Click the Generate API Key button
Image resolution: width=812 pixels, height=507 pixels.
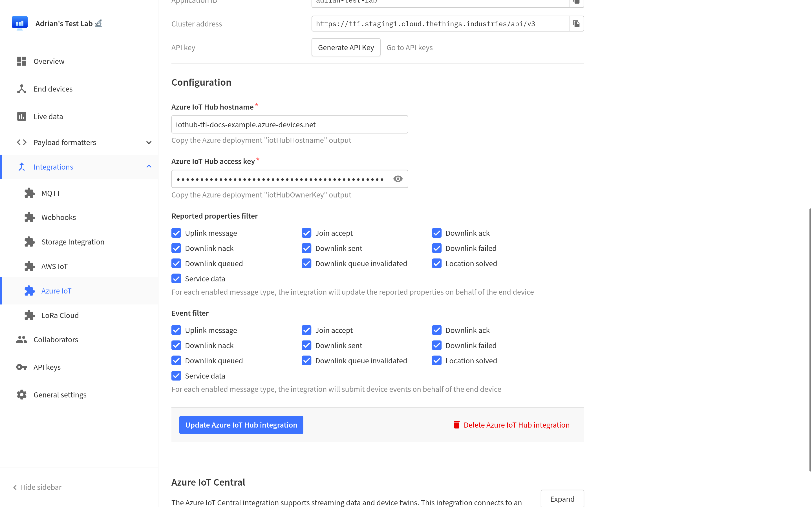pos(346,47)
